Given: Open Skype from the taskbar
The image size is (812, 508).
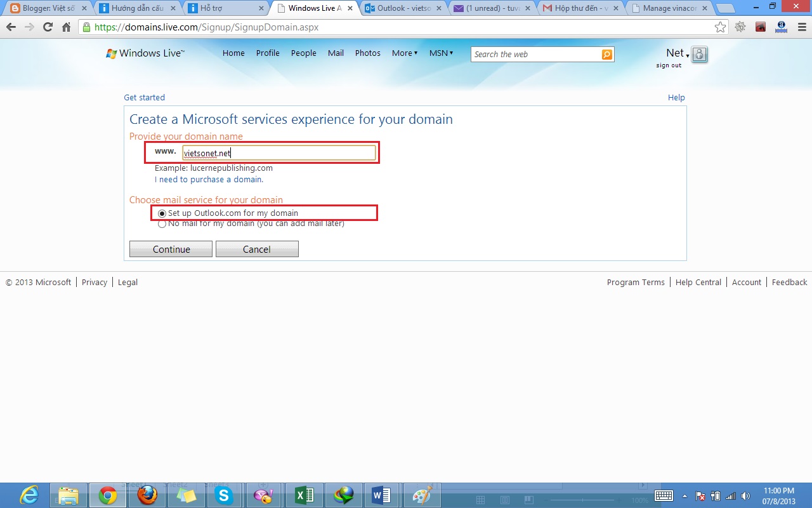Looking at the screenshot, I should click(223, 495).
